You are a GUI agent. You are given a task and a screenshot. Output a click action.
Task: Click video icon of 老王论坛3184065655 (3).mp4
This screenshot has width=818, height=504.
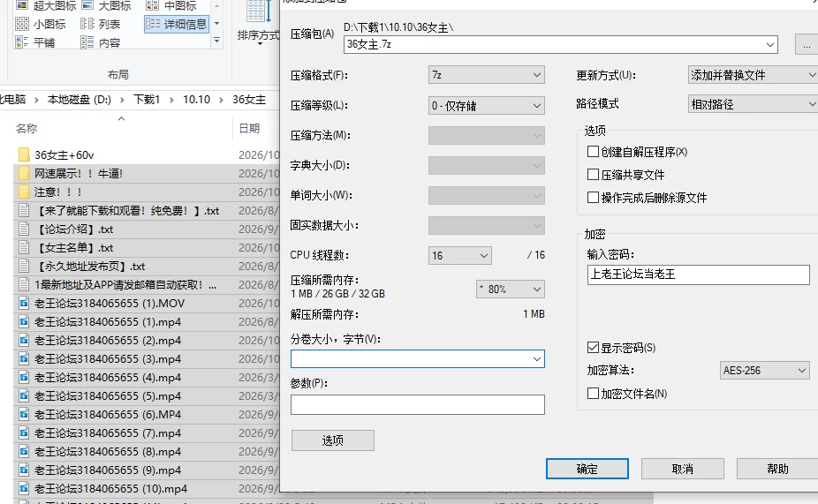point(24,358)
